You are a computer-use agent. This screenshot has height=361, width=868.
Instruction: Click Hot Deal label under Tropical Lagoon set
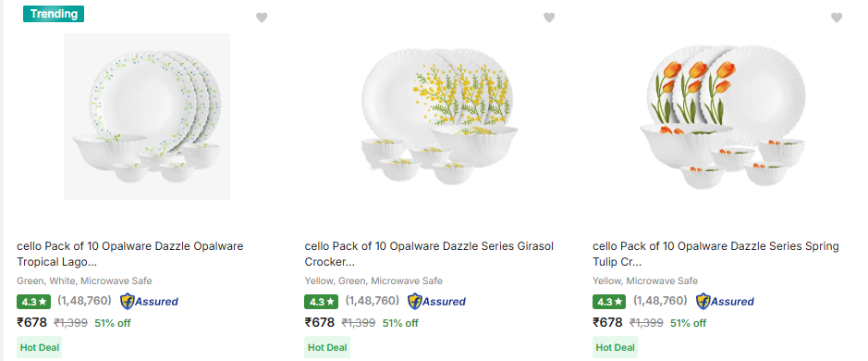(x=40, y=347)
